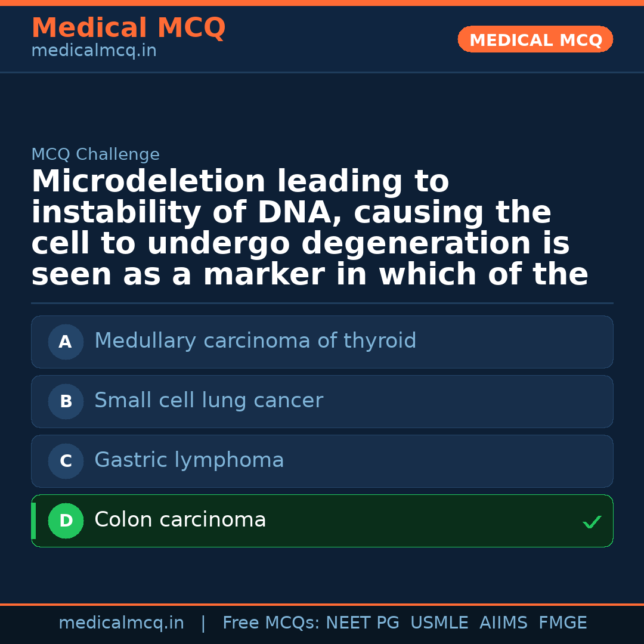Pick the Gastric lymphoma answer text

point(189,460)
